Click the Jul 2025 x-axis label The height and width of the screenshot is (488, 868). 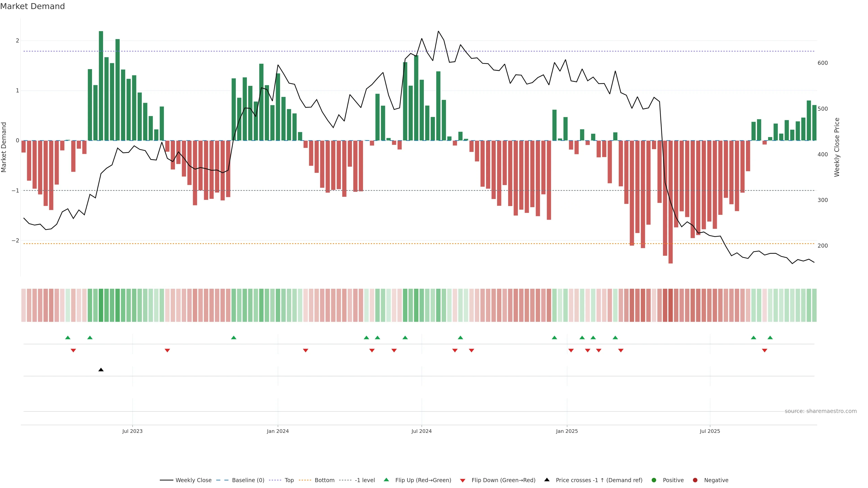click(710, 431)
